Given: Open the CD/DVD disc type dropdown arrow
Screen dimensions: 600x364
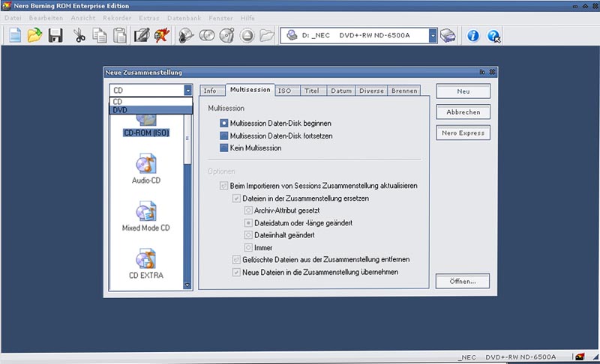Looking at the screenshot, I should coord(188,90).
